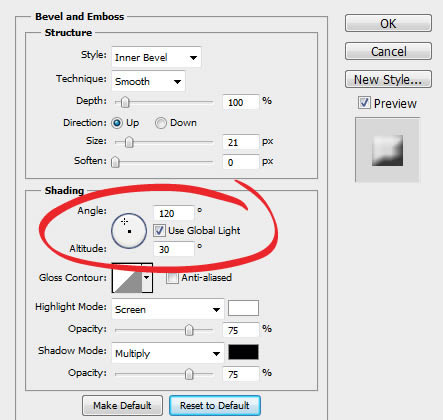Open the Shadow Mode Multiply dropdown

click(x=168, y=353)
